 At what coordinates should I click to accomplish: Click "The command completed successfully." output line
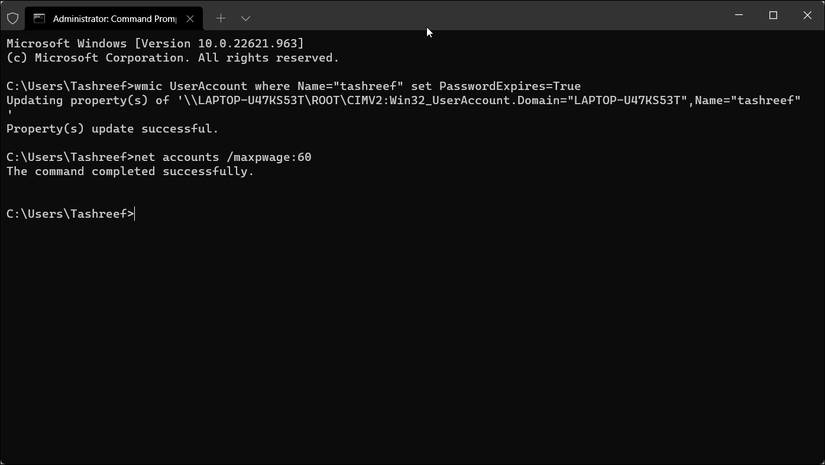point(130,172)
